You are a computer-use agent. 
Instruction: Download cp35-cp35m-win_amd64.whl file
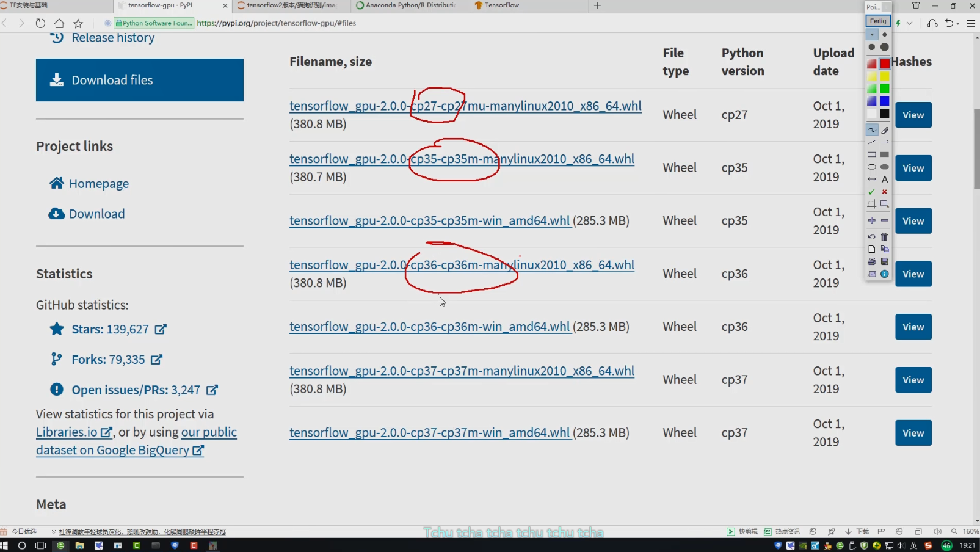(x=430, y=220)
